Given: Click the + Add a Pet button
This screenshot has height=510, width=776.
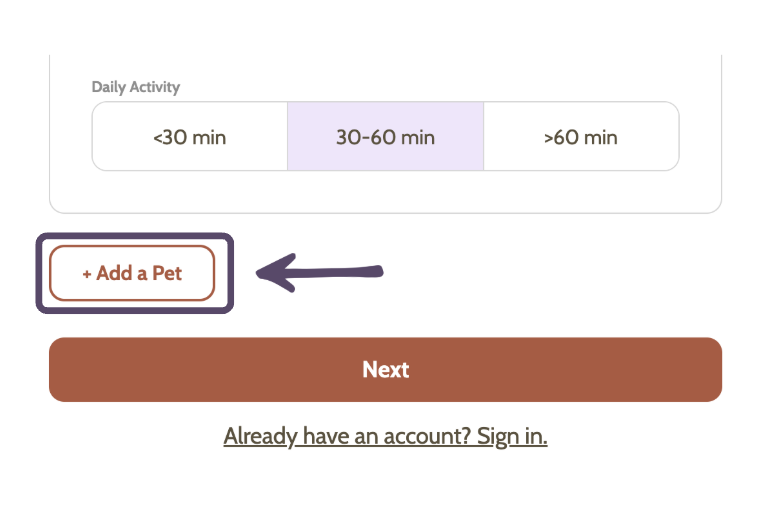Looking at the screenshot, I should pyautogui.click(x=132, y=273).
